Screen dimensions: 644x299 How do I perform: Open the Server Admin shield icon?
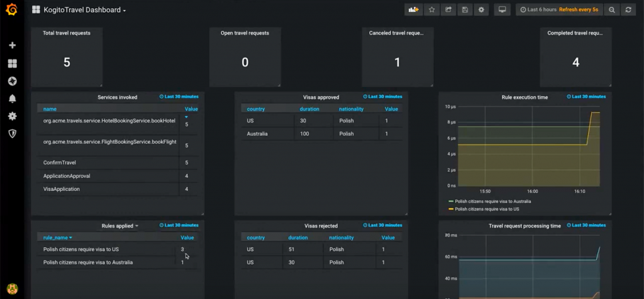[12, 134]
